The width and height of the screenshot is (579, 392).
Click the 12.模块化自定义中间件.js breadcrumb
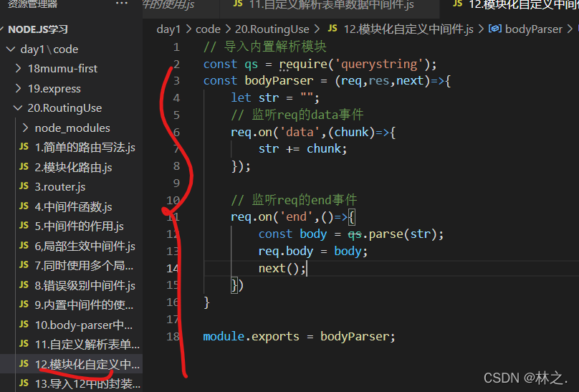408,29
